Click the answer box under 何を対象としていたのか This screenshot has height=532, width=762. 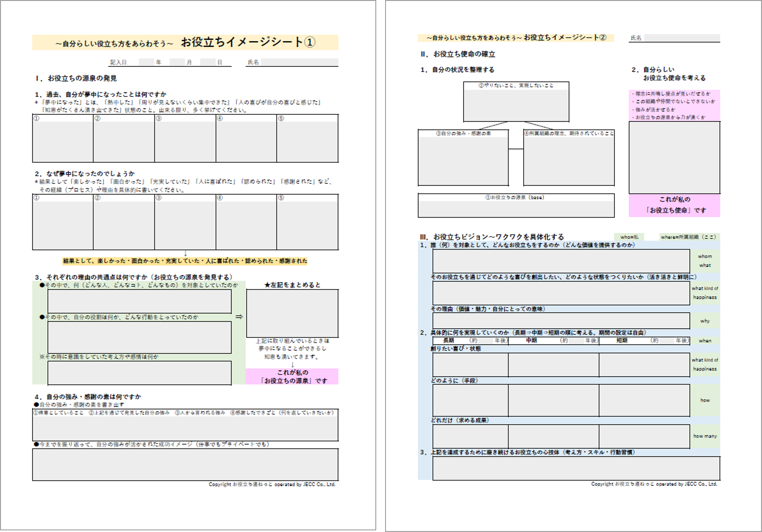[x=139, y=301]
